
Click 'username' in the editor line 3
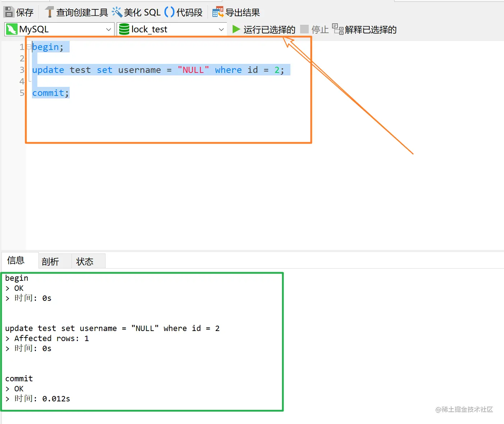(140, 70)
